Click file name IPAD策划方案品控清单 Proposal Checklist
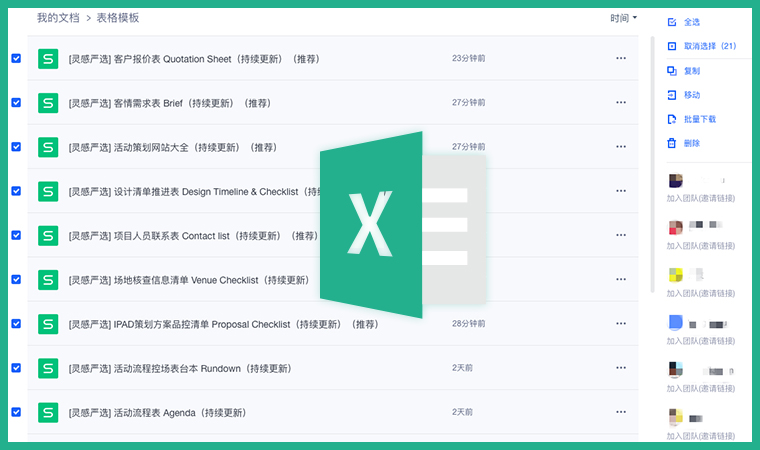Image resolution: width=760 pixels, height=450 pixels. point(223,324)
